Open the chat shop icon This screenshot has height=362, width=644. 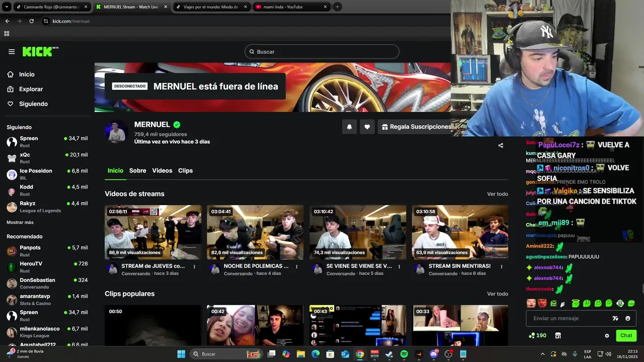coord(558,335)
